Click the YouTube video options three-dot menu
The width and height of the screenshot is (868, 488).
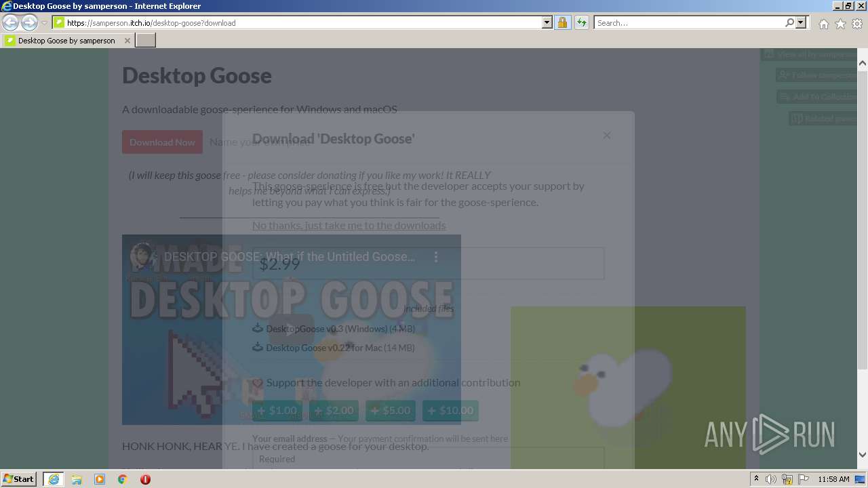coord(436,257)
